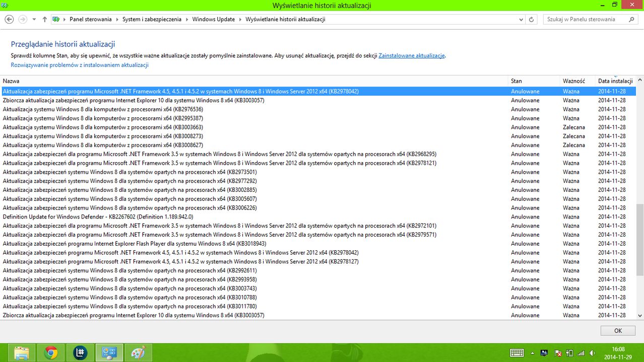Click the Wyświetlanie historii aktualizacji breadcrumb
The height and width of the screenshot is (362, 644).
click(285, 19)
